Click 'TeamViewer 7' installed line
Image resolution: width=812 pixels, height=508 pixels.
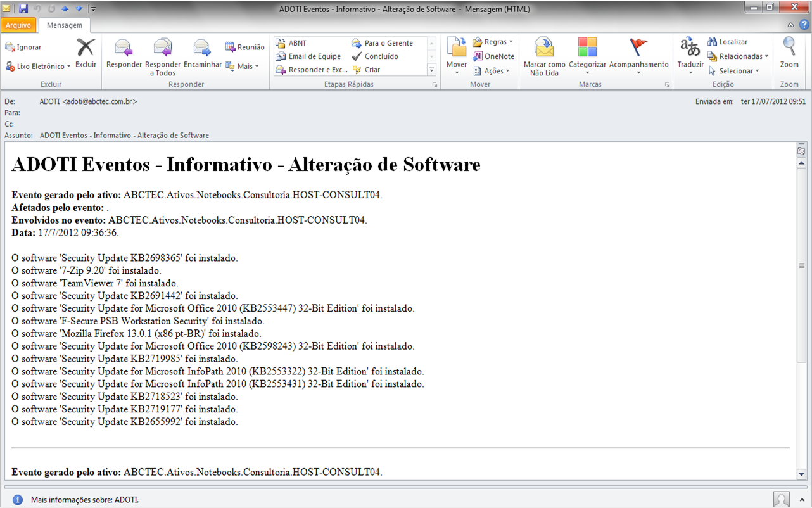95,283
